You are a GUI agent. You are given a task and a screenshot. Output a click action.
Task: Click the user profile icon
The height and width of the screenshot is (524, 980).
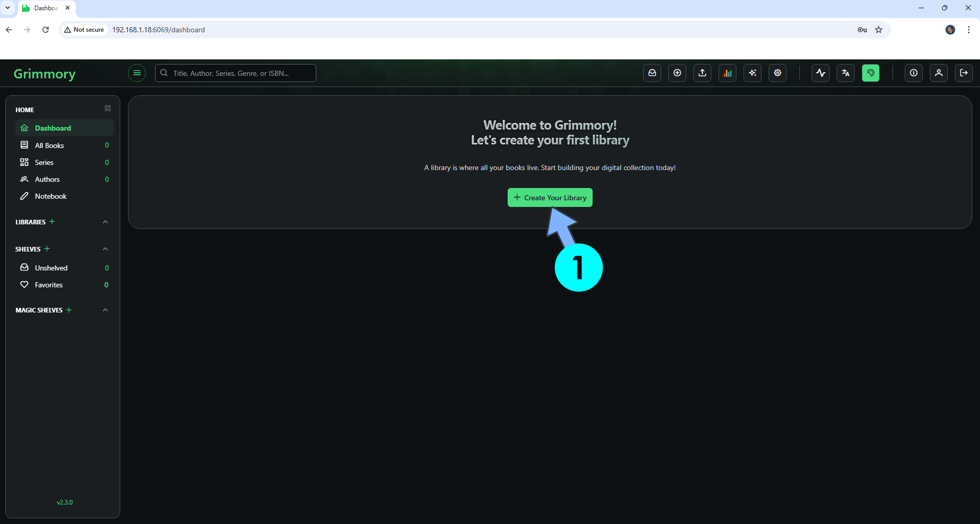[939, 73]
